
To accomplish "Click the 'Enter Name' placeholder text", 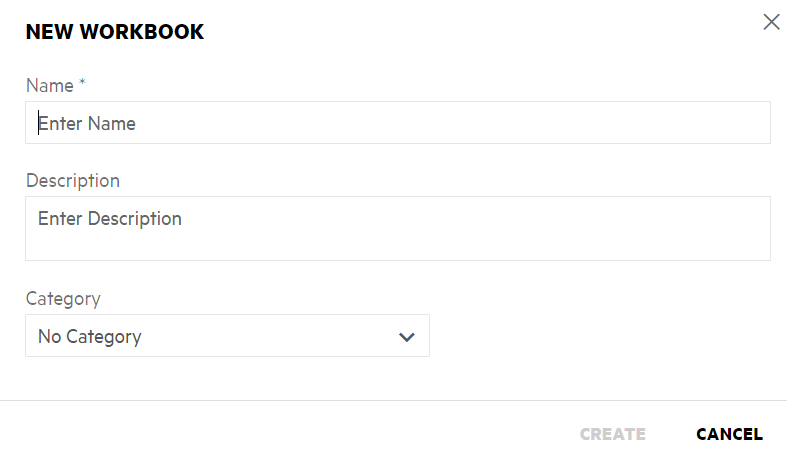I will click(x=87, y=123).
